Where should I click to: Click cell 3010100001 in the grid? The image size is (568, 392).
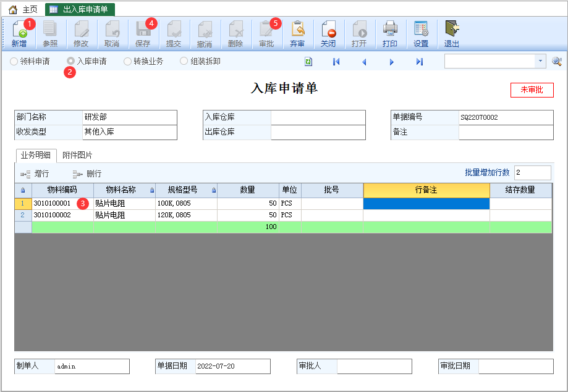point(62,204)
